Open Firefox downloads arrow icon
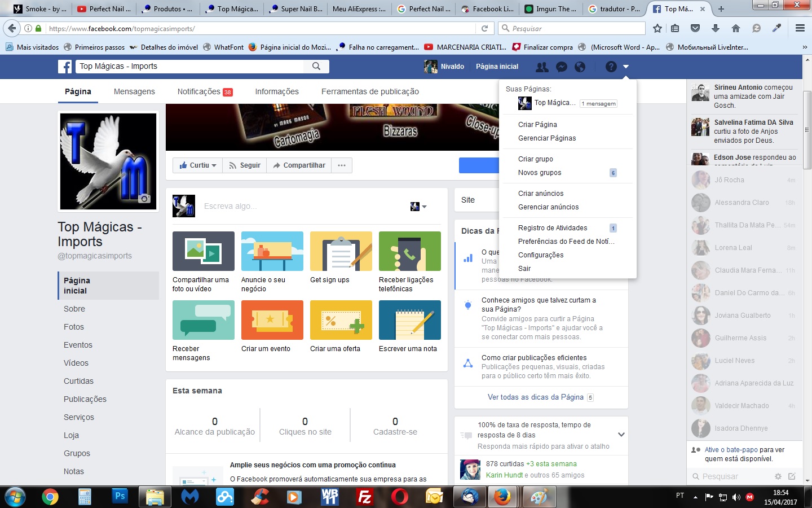 tap(716, 28)
